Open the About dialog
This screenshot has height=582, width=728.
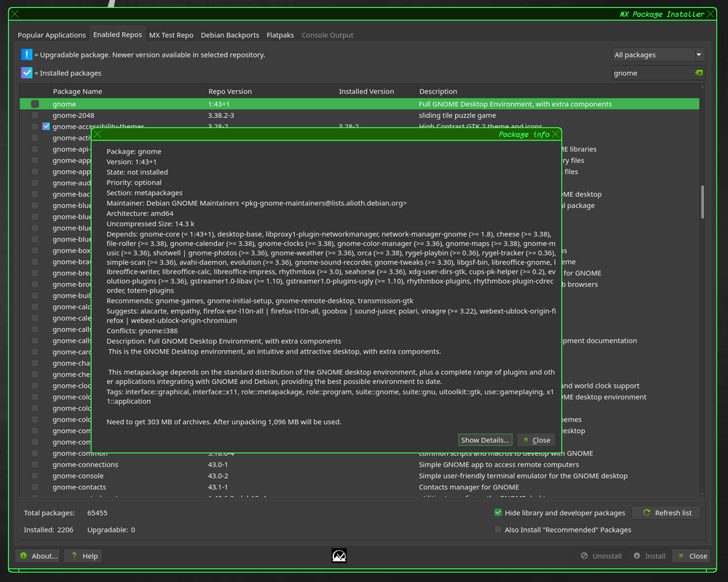(38, 556)
